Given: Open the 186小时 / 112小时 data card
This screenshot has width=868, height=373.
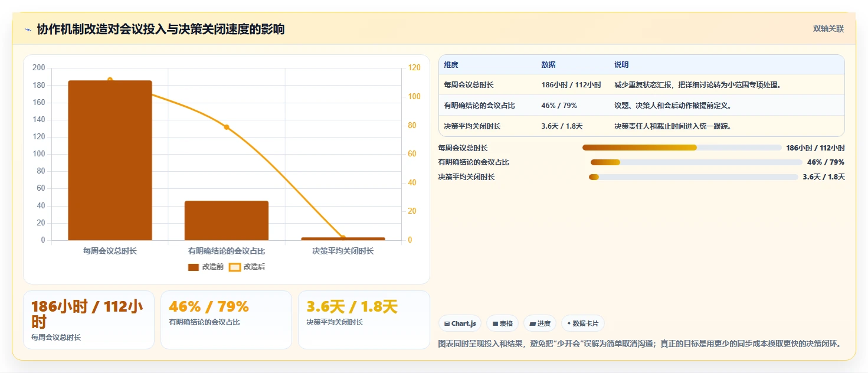Looking at the screenshot, I should tap(89, 320).
